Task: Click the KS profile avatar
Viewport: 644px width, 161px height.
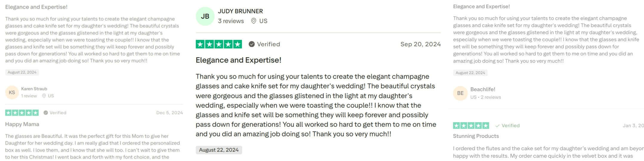Action: [x=12, y=92]
